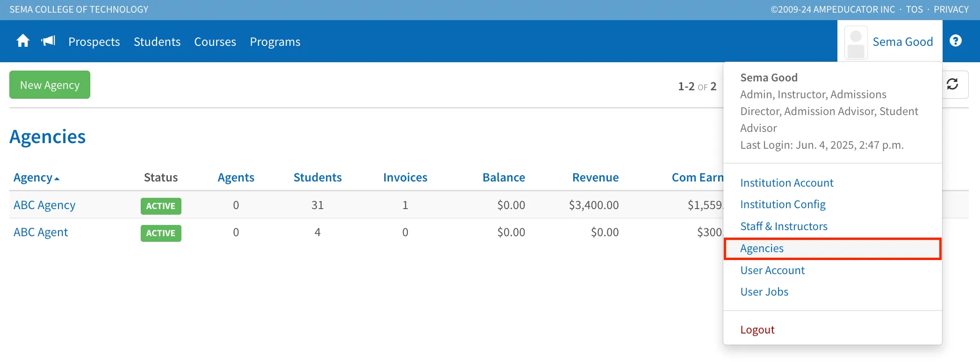Click the Agencies page heading
This screenshot has height=362, width=980.
click(x=47, y=137)
